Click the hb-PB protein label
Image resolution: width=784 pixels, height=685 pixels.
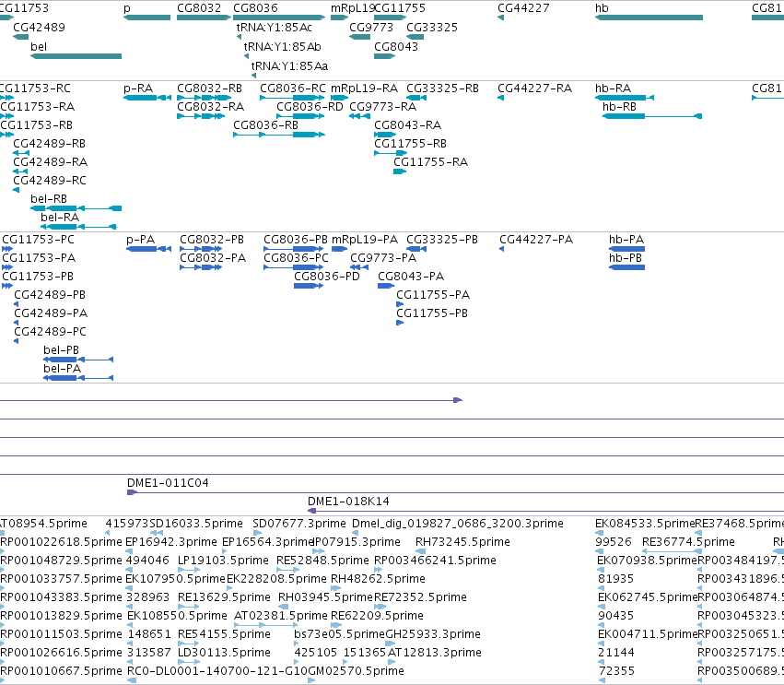pos(626,258)
